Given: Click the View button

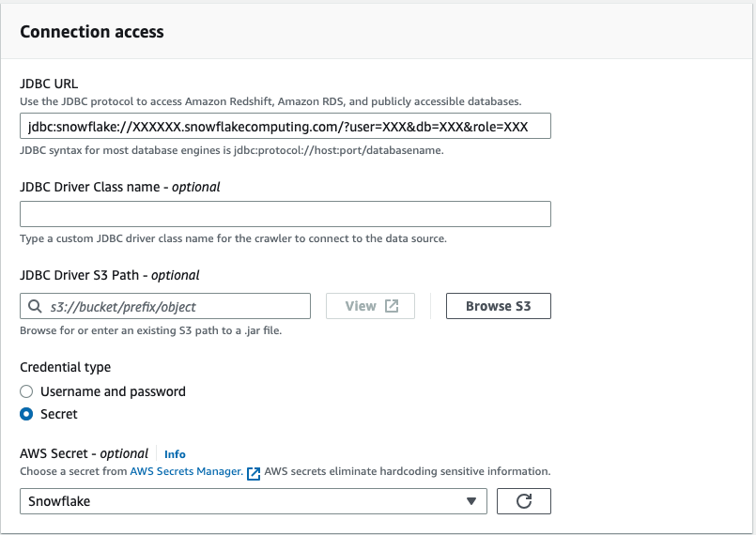Looking at the screenshot, I should pos(370,306).
